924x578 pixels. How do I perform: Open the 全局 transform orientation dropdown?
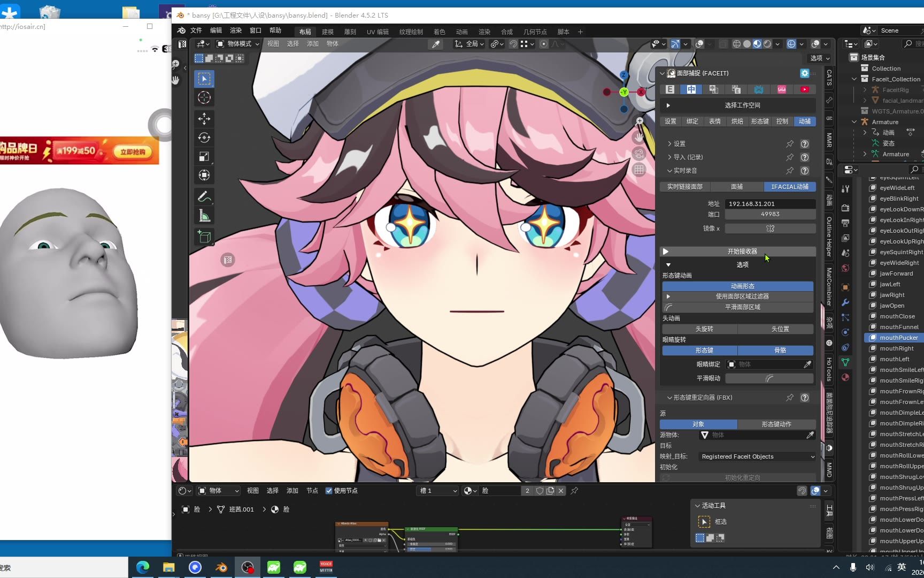[x=469, y=44]
